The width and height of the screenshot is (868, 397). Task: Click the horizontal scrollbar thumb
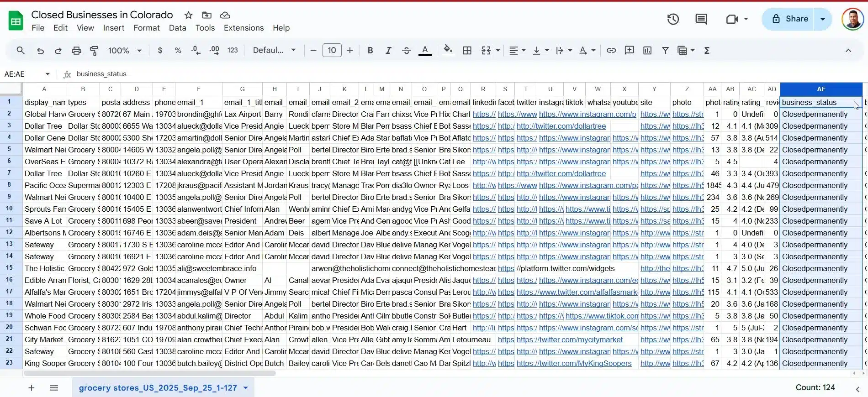click(149, 373)
